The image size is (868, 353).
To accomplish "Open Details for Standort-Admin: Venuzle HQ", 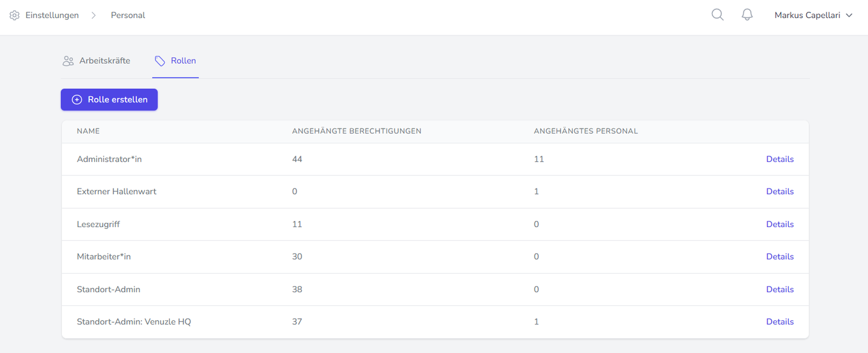I will pos(779,322).
